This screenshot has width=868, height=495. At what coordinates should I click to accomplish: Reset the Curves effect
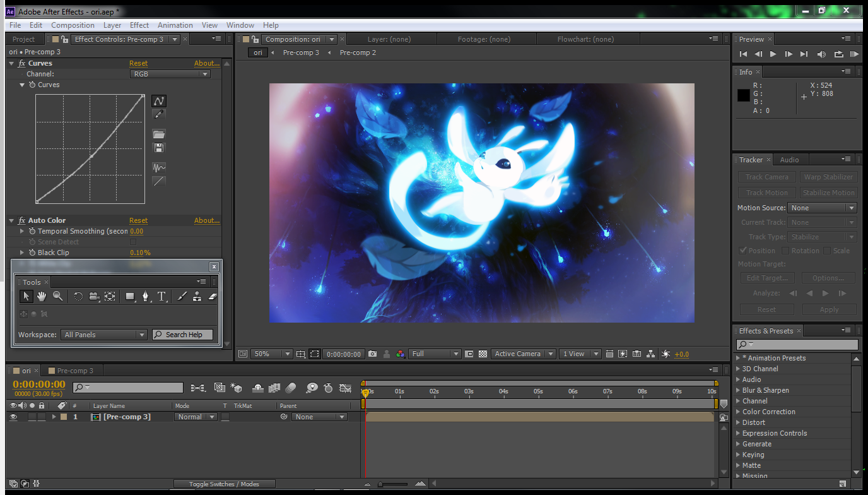[x=138, y=63]
